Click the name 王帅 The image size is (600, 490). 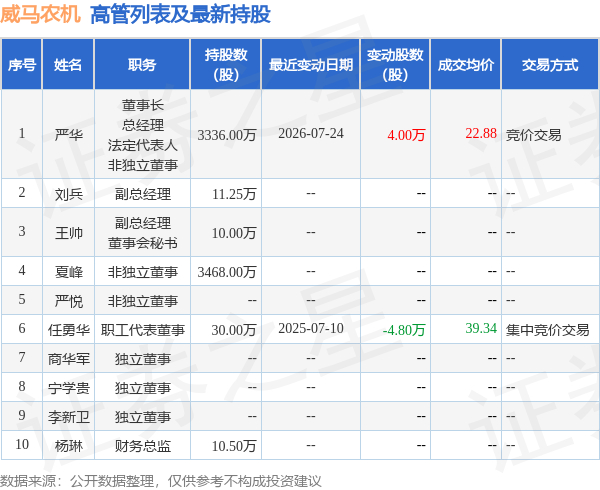point(68,233)
